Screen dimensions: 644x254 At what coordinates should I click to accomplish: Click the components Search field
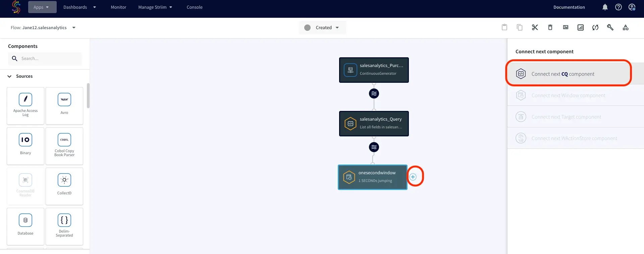tap(49, 59)
